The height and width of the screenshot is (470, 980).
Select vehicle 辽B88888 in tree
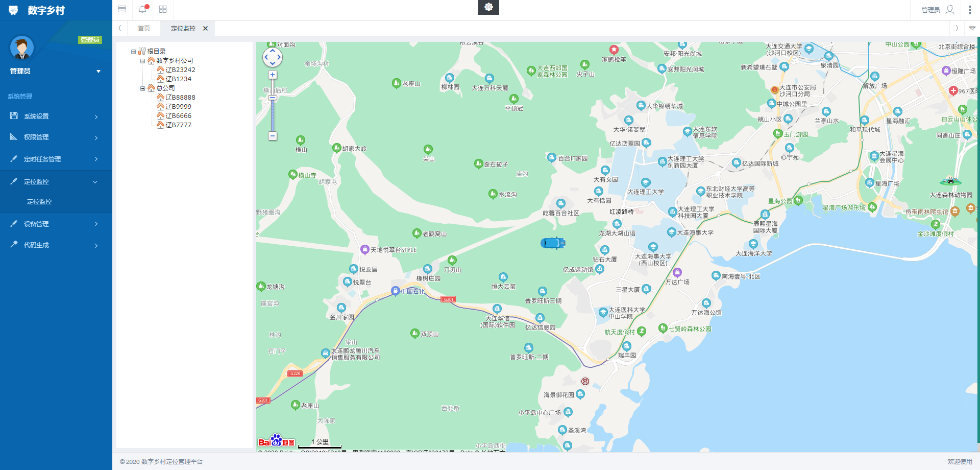pos(180,98)
